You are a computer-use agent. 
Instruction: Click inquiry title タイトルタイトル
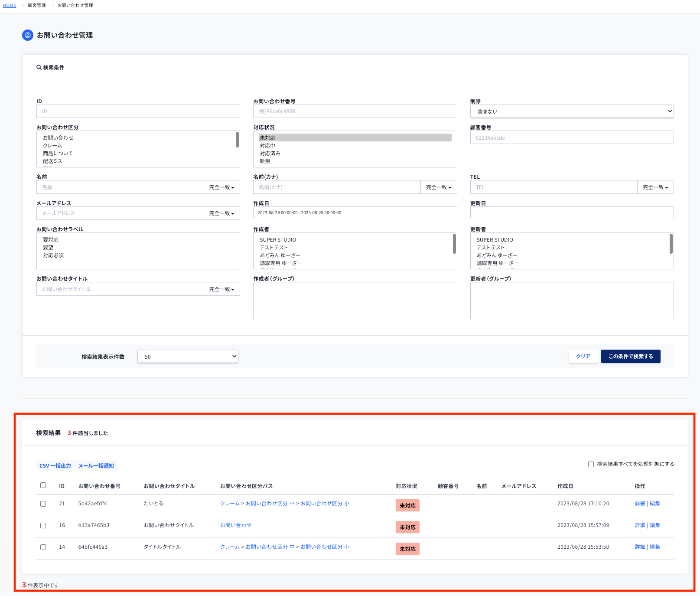[162, 547]
